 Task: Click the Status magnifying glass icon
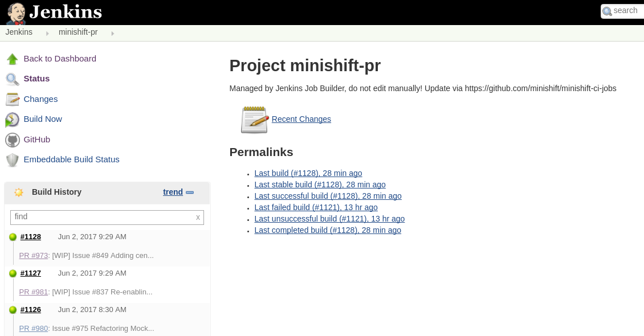point(13,79)
